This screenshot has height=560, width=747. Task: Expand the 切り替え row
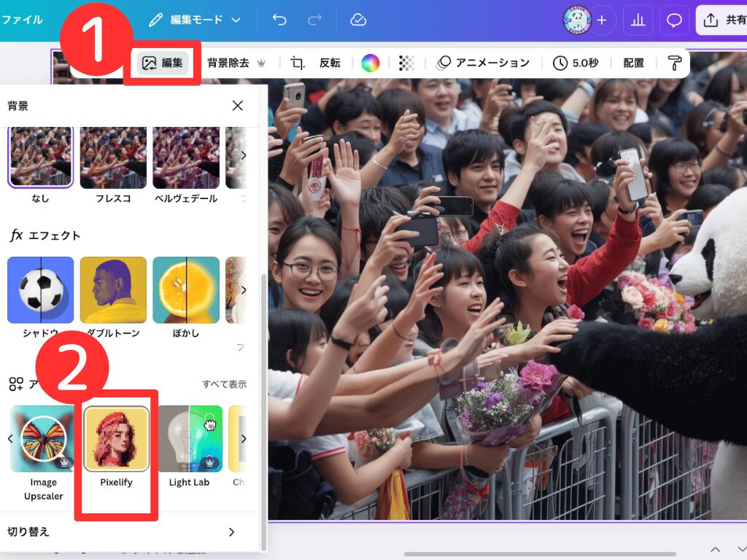[x=231, y=532]
